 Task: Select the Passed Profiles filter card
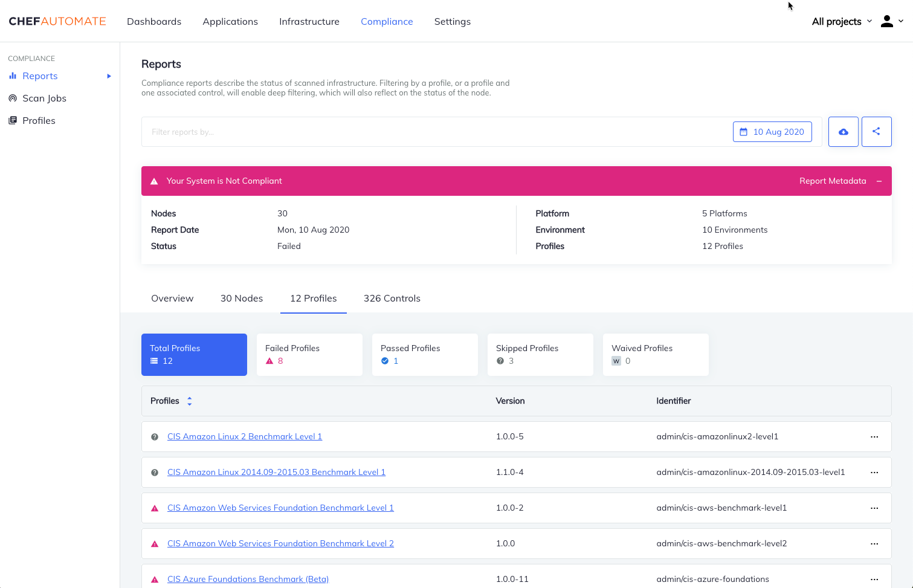click(425, 355)
